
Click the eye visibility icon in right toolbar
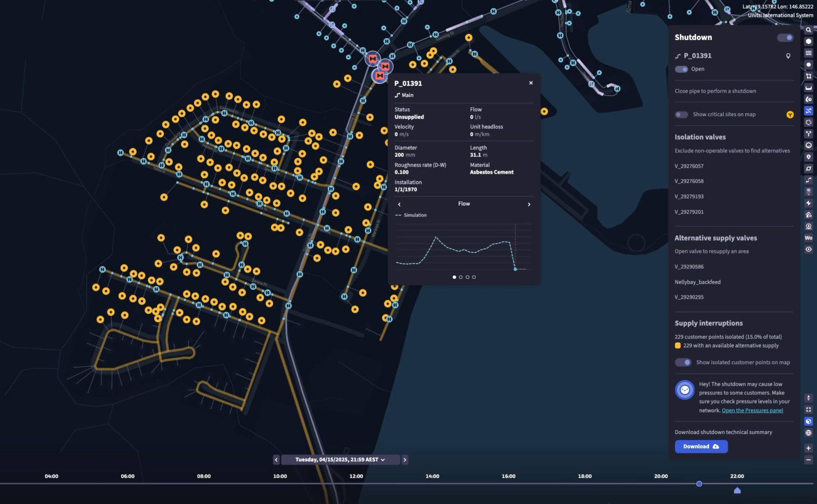coord(809,249)
